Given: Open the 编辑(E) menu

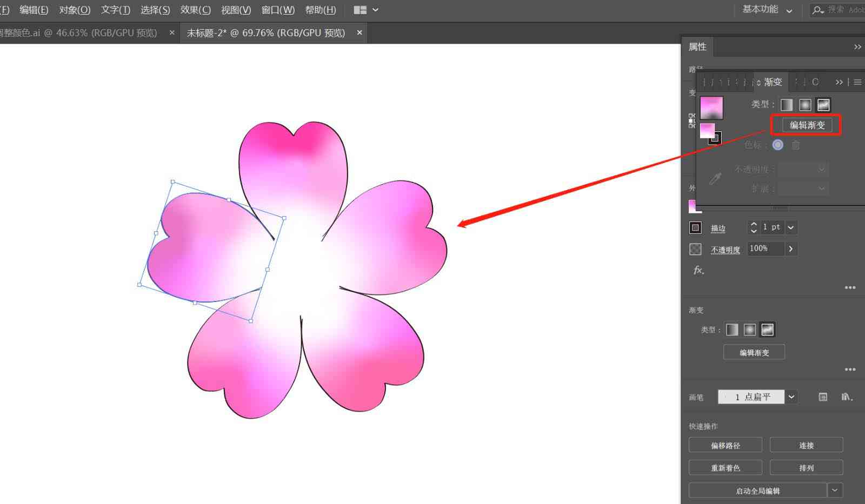Looking at the screenshot, I should (34, 10).
